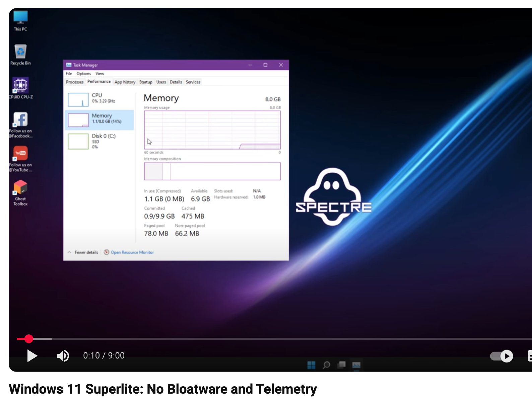This screenshot has height=401, width=532.
Task: Open the View menu in Task Manager
Action: (100, 74)
